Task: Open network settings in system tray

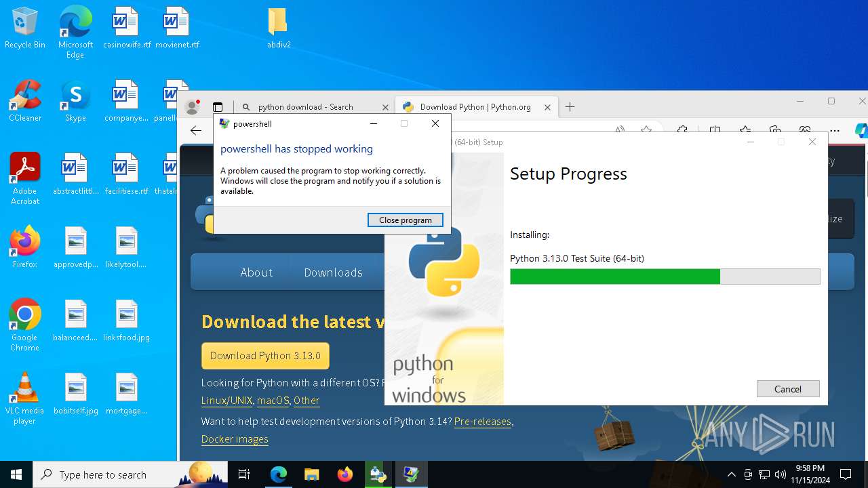Action: click(764, 474)
